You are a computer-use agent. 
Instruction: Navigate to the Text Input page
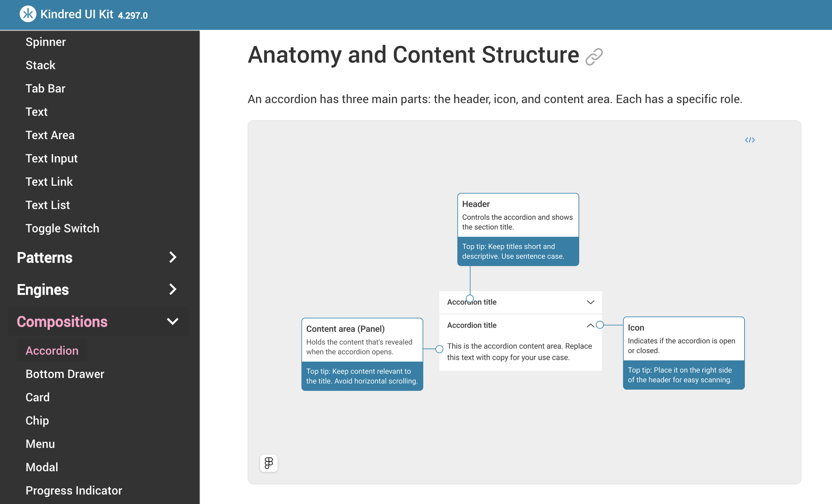click(x=51, y=158)
